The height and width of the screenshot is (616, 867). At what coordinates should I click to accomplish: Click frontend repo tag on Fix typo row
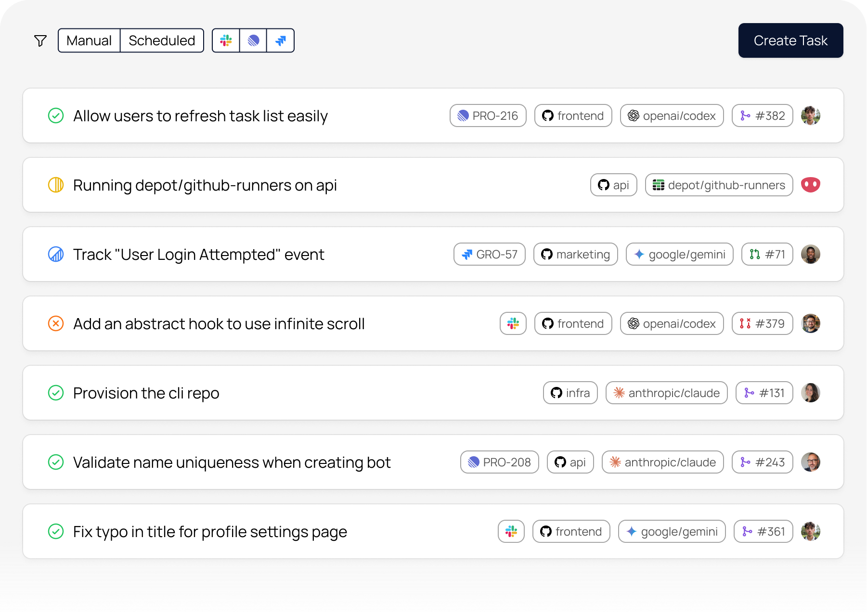571,531
